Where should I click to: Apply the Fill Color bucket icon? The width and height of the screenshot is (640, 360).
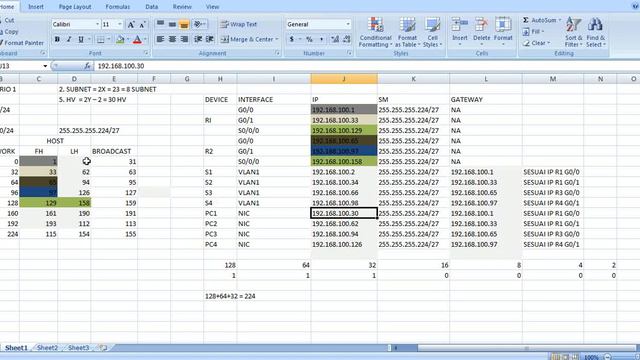[x=120, y=39]
